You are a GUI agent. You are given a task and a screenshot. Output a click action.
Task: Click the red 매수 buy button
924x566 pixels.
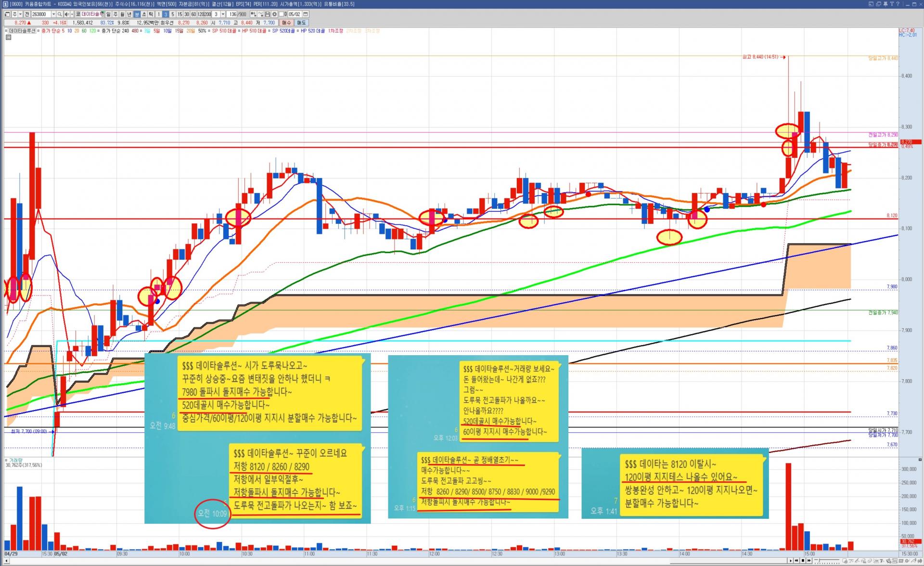[x=286, y=23]
